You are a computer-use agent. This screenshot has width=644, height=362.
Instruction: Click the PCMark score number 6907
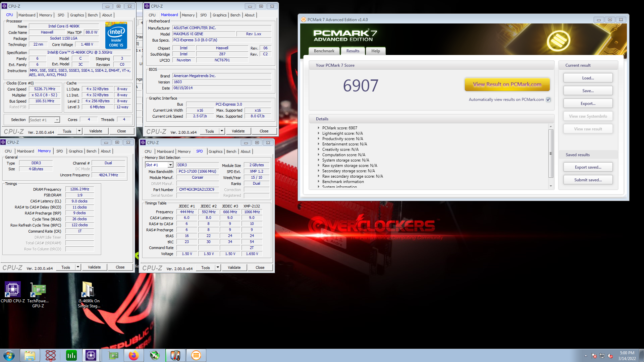(361, 85)
